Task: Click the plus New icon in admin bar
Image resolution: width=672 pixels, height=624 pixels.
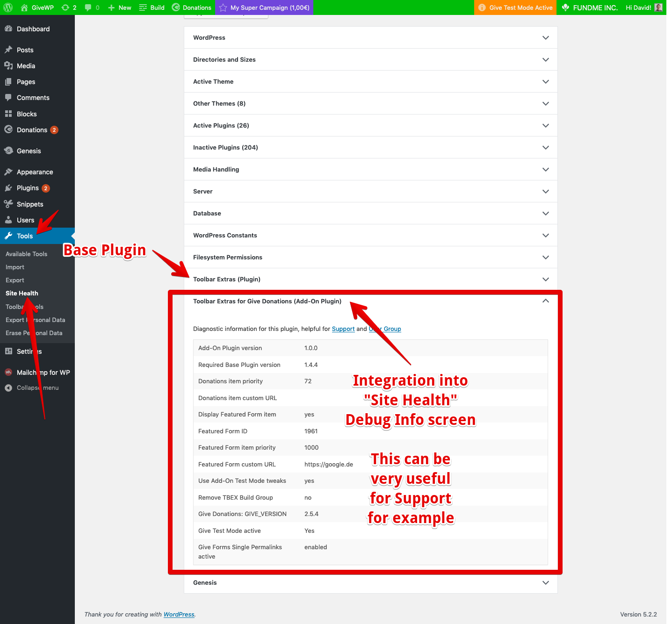Action: click(x=111, y=7)
